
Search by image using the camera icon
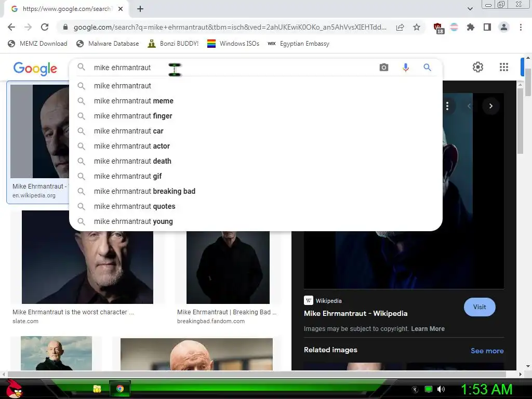coord(384,68)
